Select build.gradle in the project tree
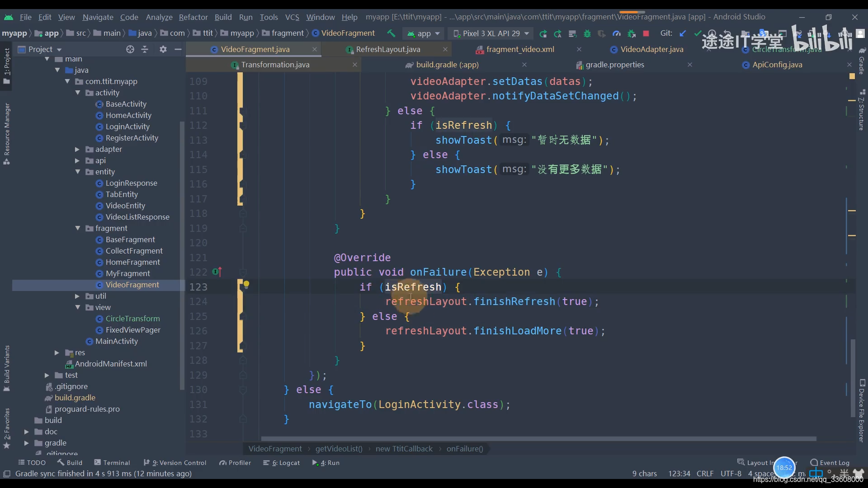 tap(75, 398)
